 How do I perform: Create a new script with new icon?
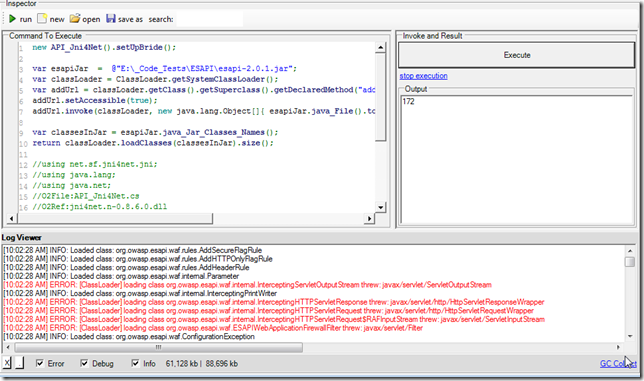coord(42,18)
